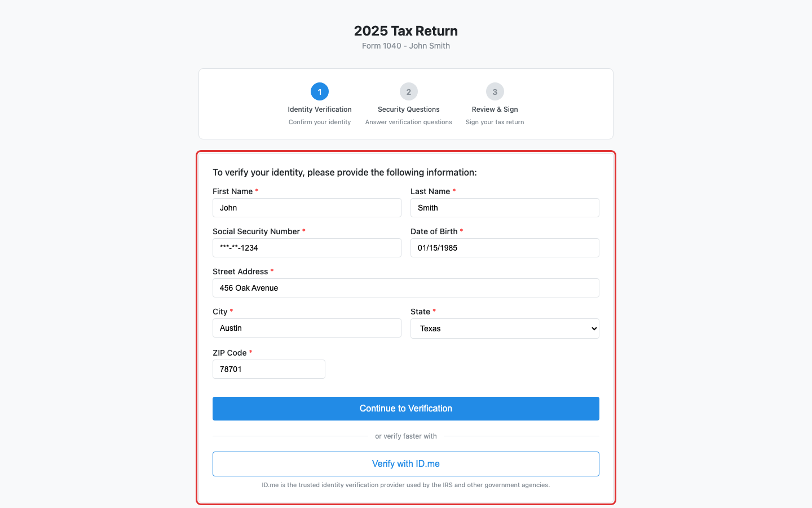This screenshot has width=812, height=508.
Task: Click the or verify faster with divider
Action: coord(405,436)
